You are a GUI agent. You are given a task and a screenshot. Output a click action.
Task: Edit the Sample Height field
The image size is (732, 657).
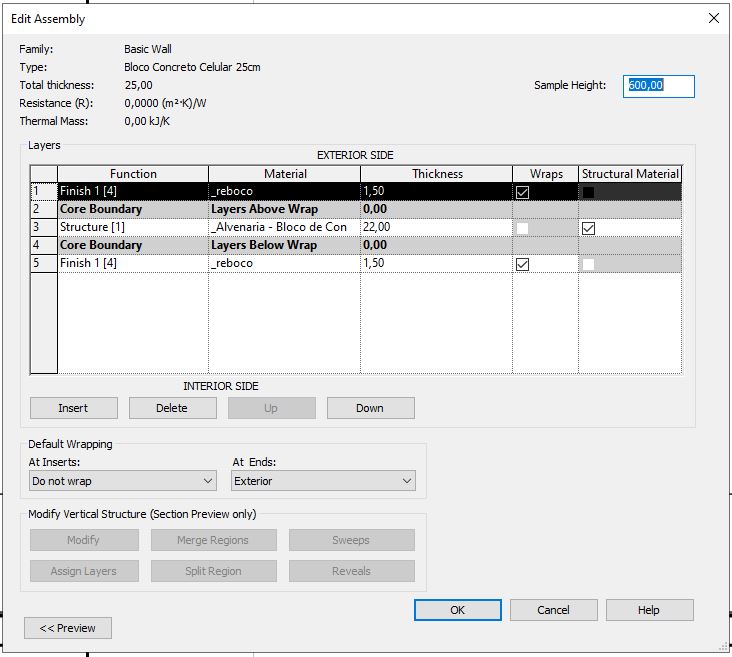coord(659,86)
